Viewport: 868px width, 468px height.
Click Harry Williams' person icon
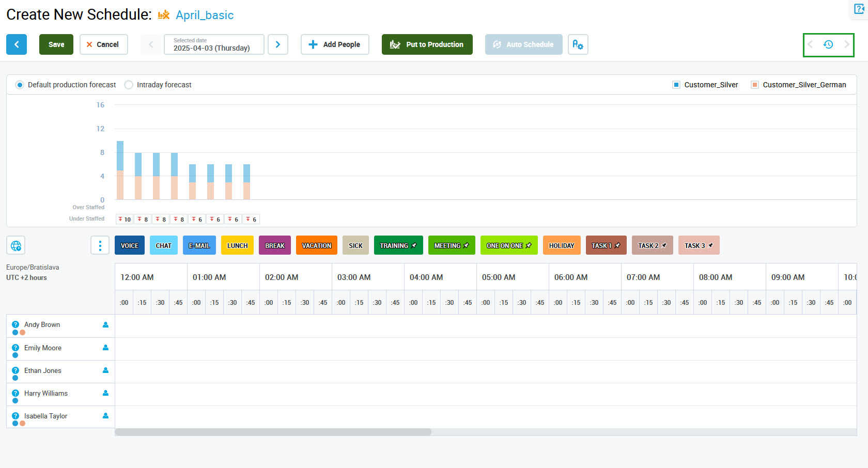105,393
